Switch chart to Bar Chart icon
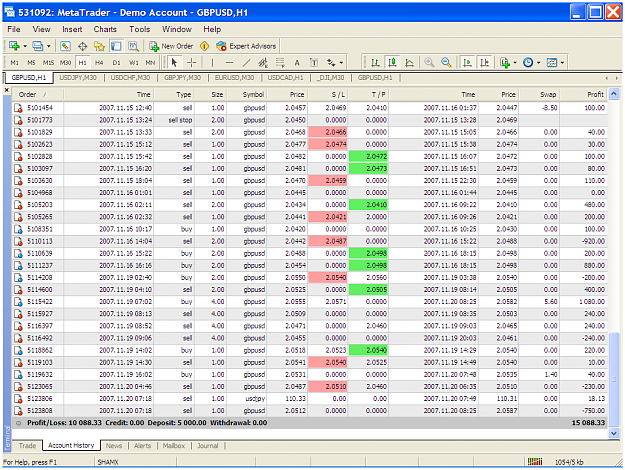625x470 pixels. point(375,63)
